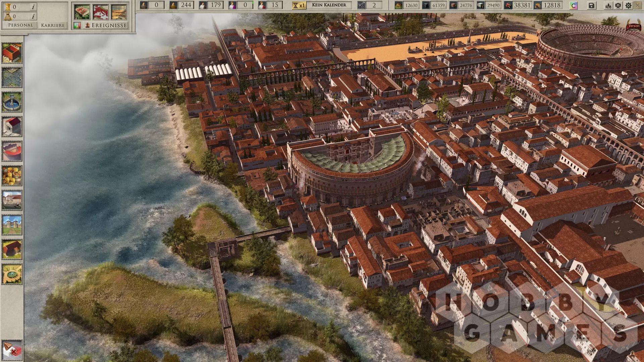Click the dark stone block resource icon

tap(426, 5)
